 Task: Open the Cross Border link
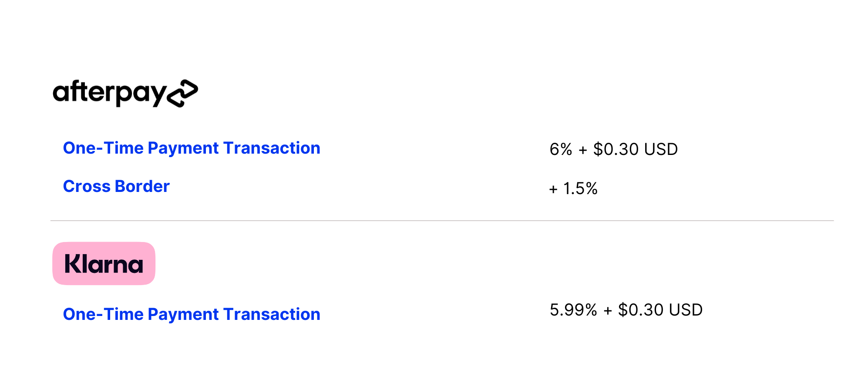coord(116,186)
